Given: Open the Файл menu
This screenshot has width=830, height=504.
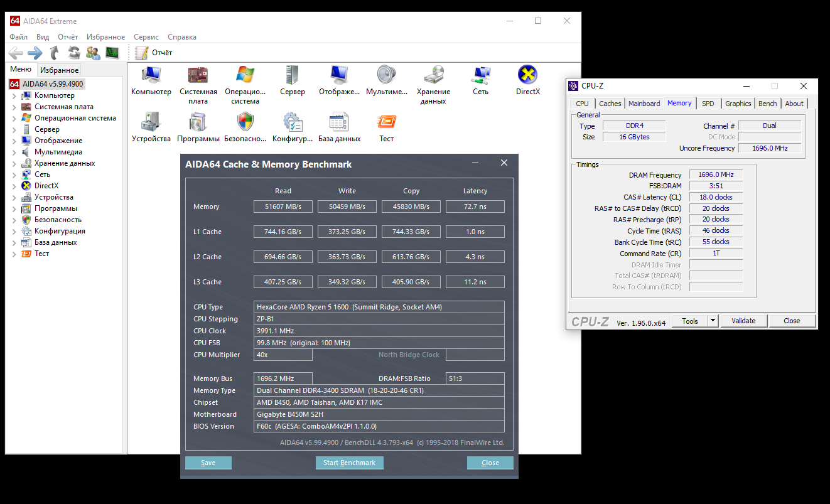Looking at the screenshot, I should [x=18, y=37].
